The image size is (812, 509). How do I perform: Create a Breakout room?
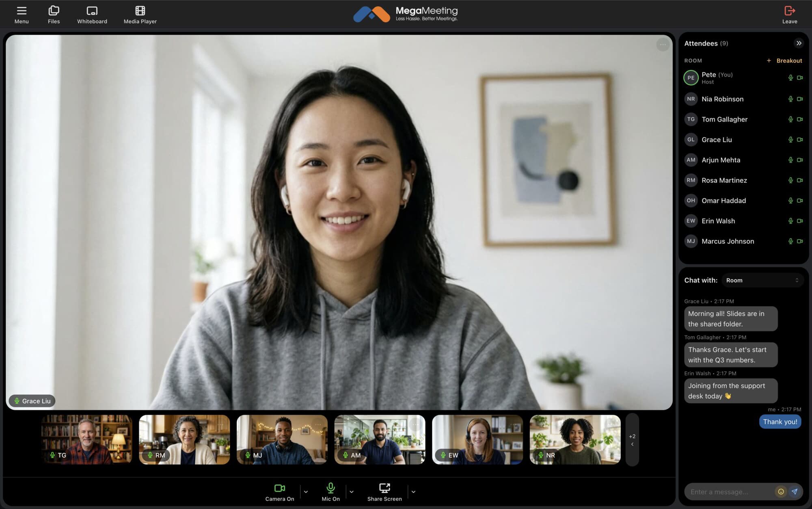click(x=784, y=61)
